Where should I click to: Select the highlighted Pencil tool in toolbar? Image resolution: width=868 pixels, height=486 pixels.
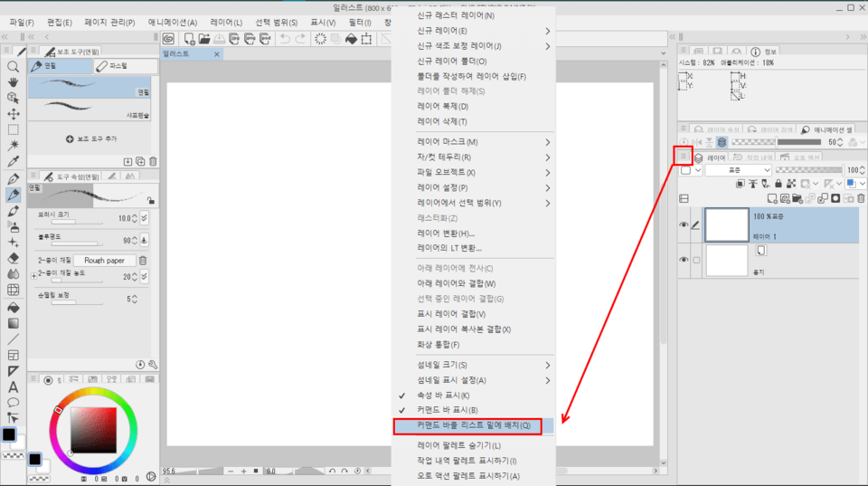tap(14, 195)
